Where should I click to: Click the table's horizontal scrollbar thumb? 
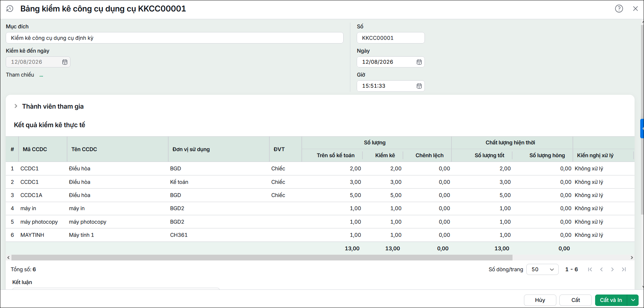pyautogui.click(x=262, y=257)
